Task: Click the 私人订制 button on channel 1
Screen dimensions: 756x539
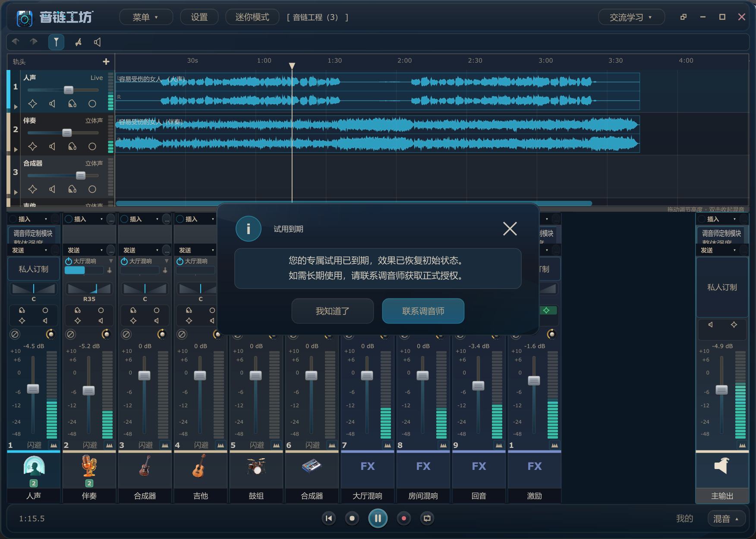Action: point(34,269)
